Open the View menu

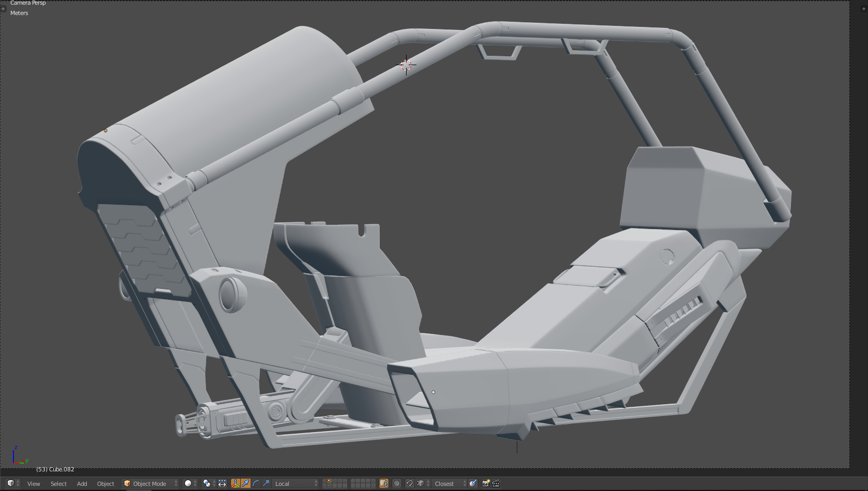tap(34, 484)
